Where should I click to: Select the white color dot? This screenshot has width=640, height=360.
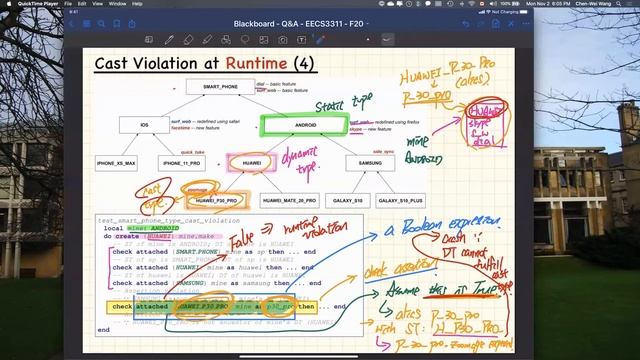click(368, 40)
